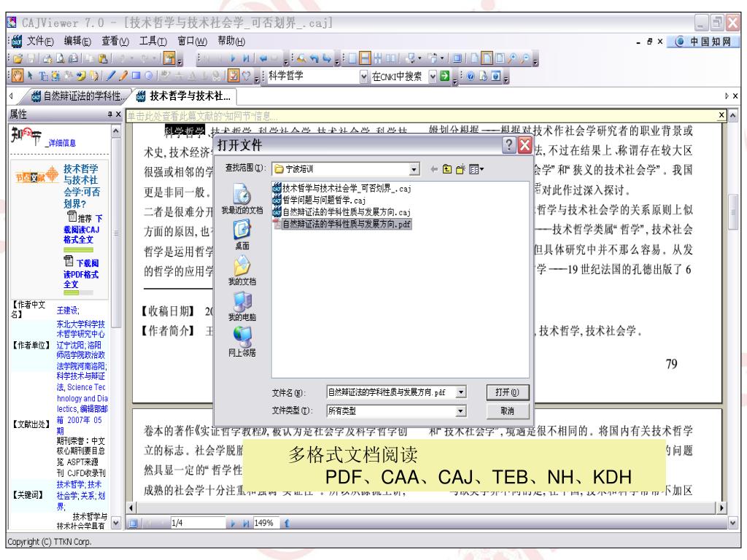Screen dimensions: 747x560
Task: Click the next page arrow in the toolbar
Action: (x=233, y=58)
